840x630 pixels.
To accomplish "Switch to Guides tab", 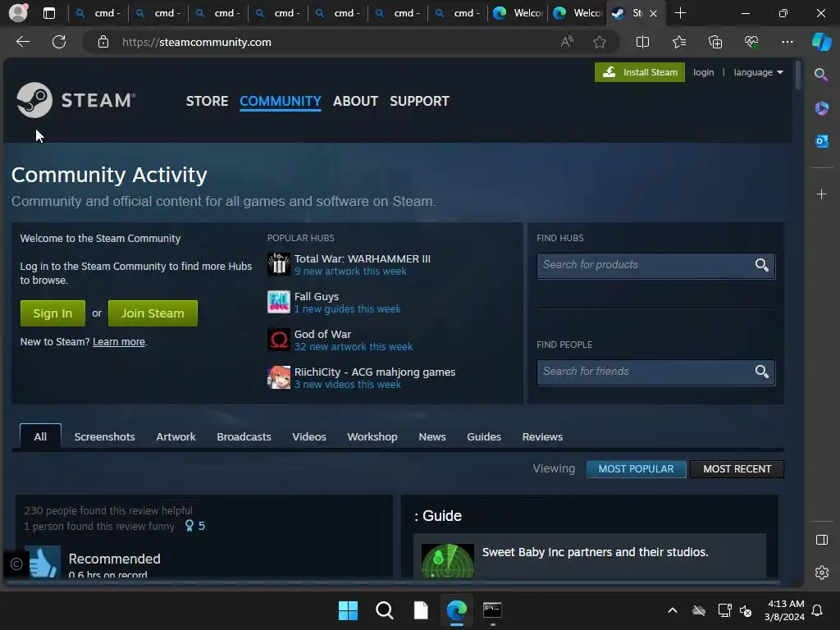I will pyautogui.click(x=484, y=436).
